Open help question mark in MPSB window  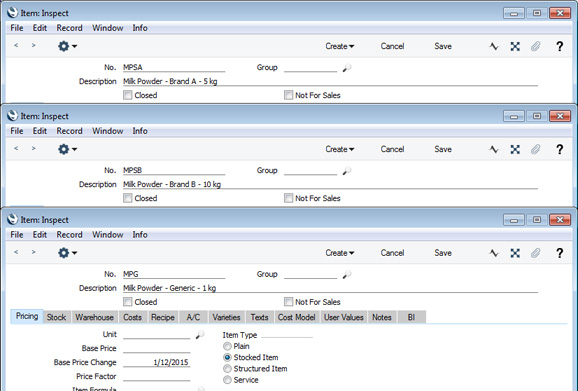pyautogui.click(x=560, y=149)
